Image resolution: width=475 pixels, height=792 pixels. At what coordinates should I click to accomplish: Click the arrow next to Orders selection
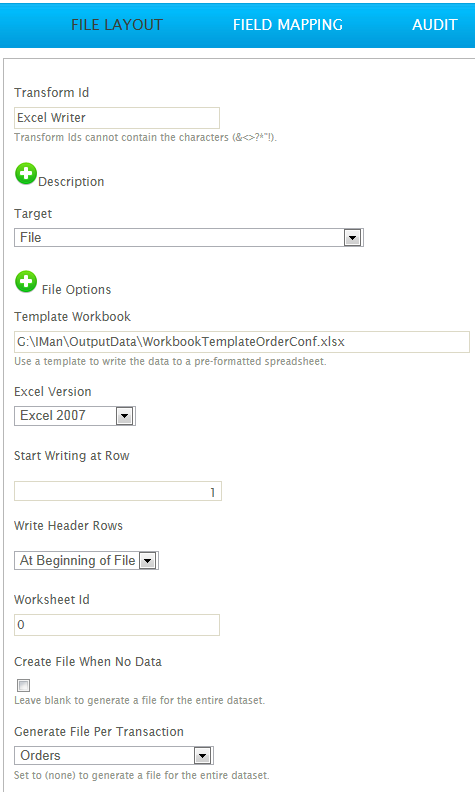202,756
